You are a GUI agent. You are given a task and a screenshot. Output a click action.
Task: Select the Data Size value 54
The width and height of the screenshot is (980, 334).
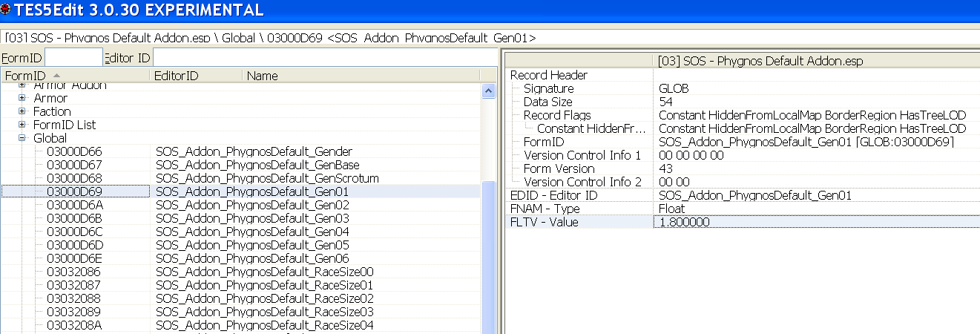[665, 102]
